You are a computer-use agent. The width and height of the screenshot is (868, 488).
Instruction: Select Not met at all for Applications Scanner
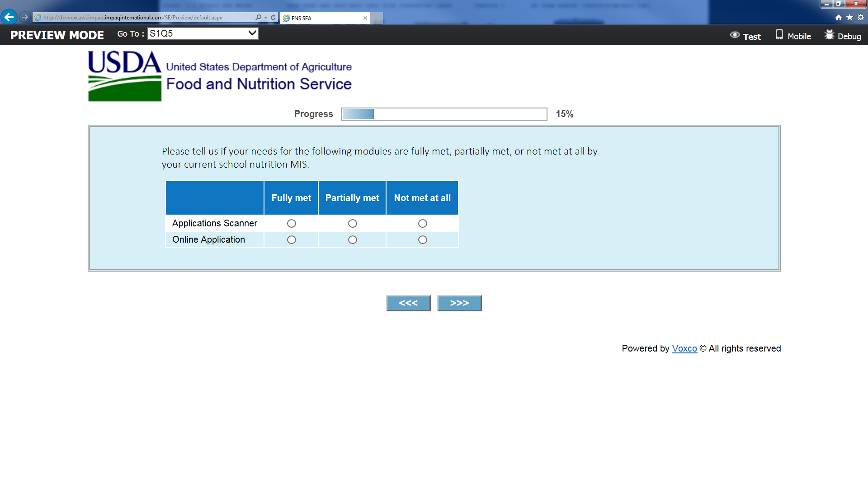point(423,224)
